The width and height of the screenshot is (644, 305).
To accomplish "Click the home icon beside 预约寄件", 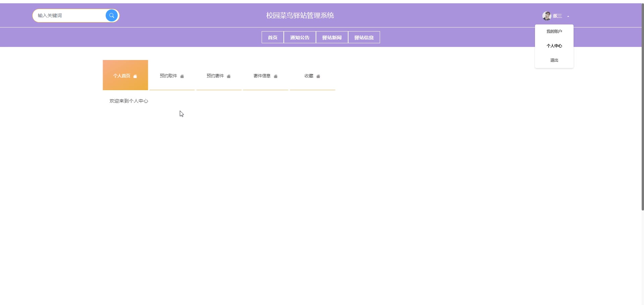I will coord(229,76).
